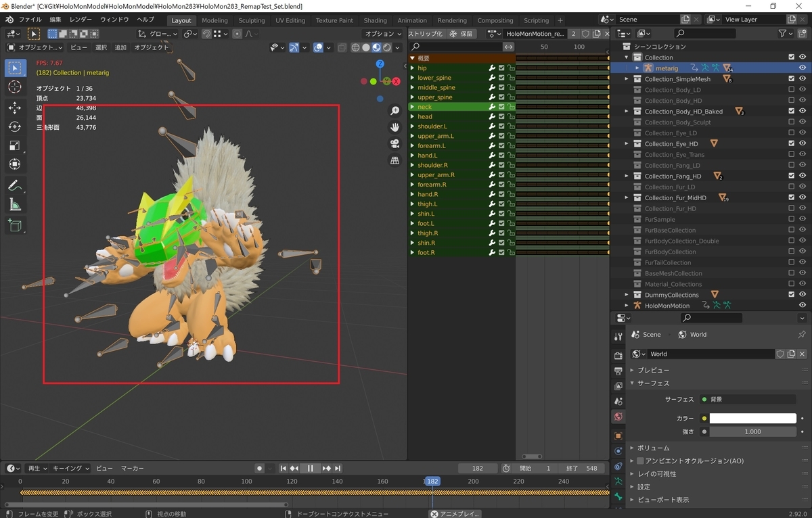Expand the ボリューム panel
Screen dimensions: 812x518
click(x=654, y=448)
